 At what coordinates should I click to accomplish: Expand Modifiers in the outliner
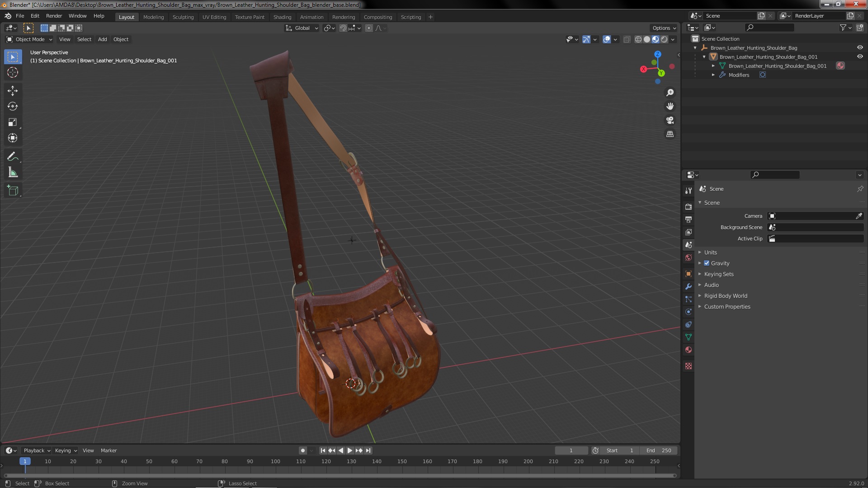click(x=713, y=75)
